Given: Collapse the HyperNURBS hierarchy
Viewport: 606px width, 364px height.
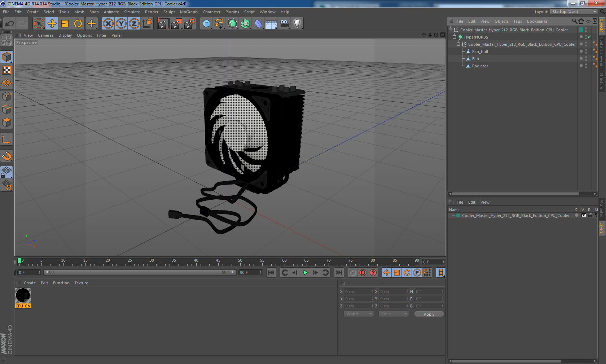Looking at the screenshot, I should (x=454, y=37).
